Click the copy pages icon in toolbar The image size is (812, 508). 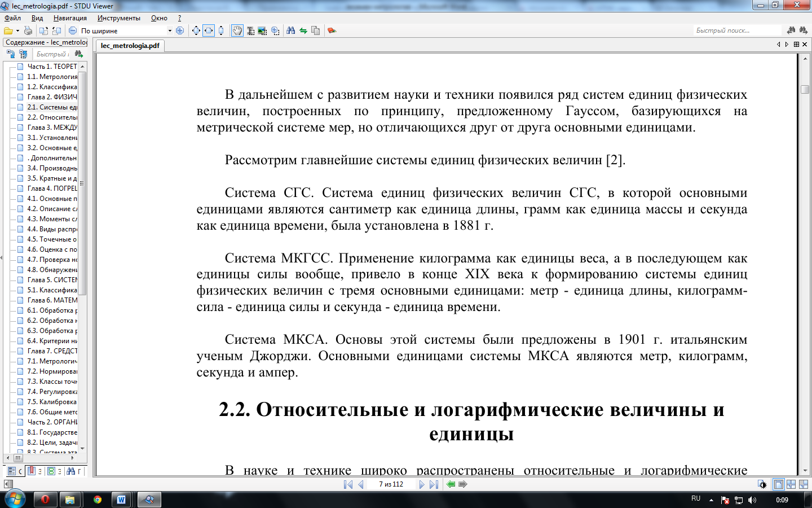click(x=316, y=30)
